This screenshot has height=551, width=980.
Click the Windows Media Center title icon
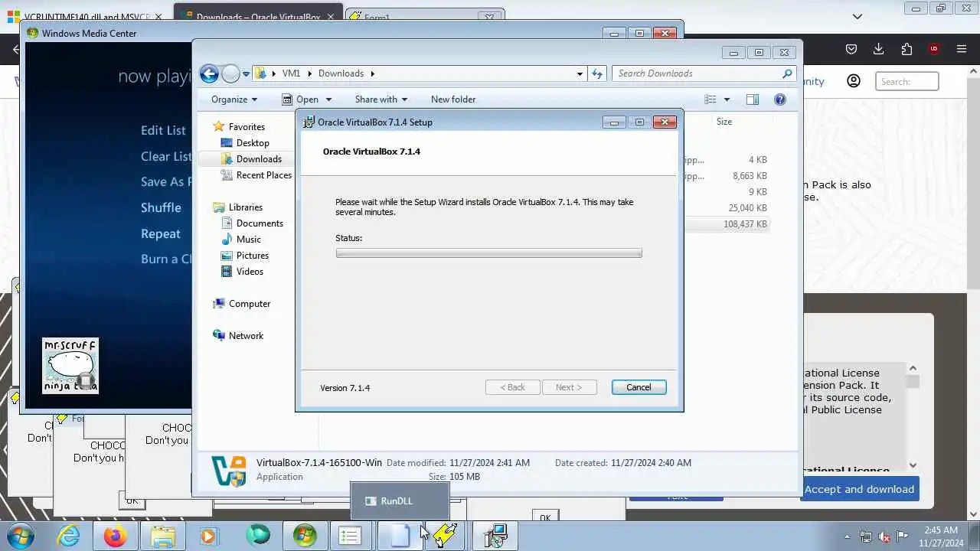[33, 33]
